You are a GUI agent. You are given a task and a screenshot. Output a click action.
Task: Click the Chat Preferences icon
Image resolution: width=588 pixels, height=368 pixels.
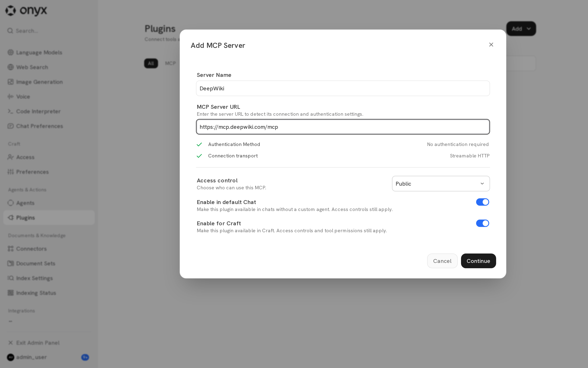coord(10,126)
